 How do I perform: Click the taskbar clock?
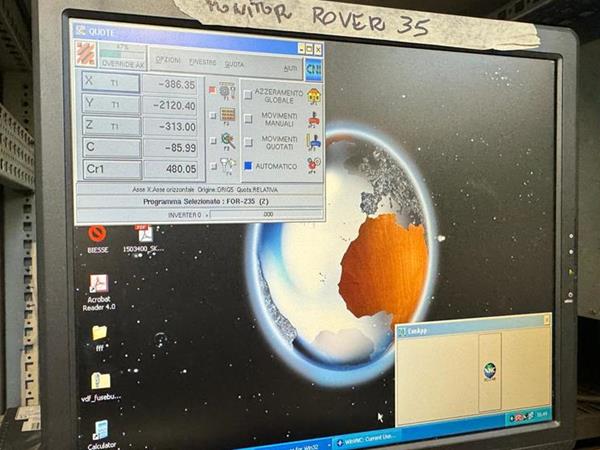tap(542, 414)
